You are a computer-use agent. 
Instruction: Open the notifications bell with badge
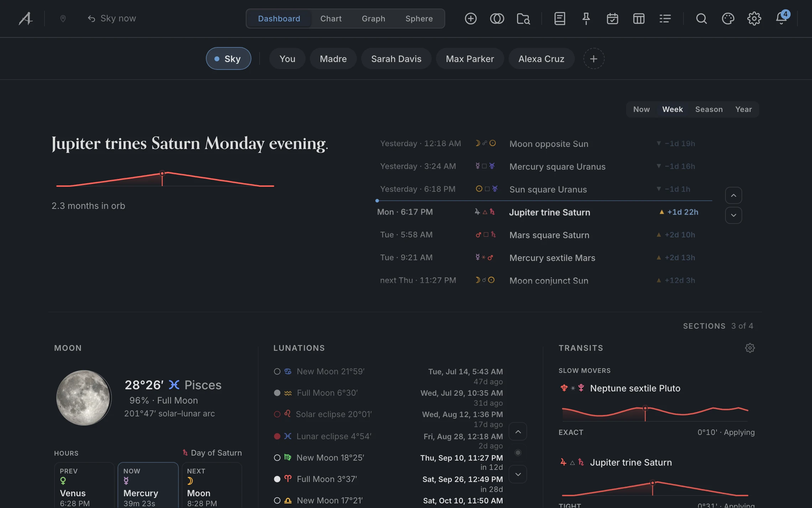(781, 18)
